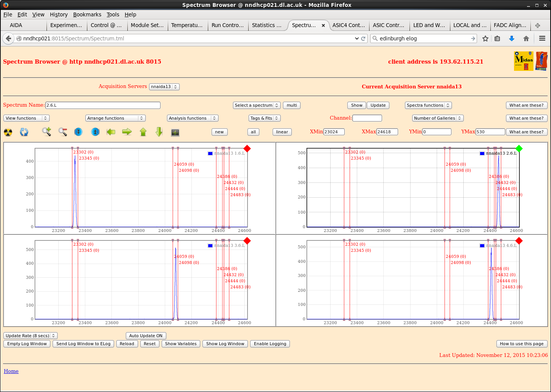Screen dimensions: 551x392
Task: Zoom in with the magnifier plus icon
Action: pos(47,132)
